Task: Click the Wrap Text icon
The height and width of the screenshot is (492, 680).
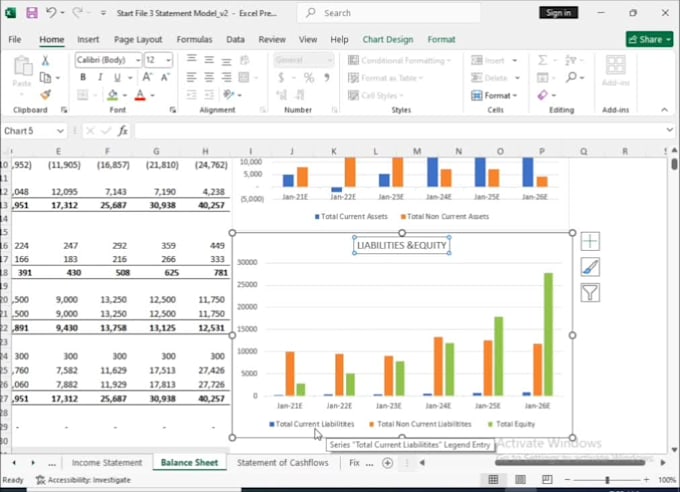Action: click(245, 59)
